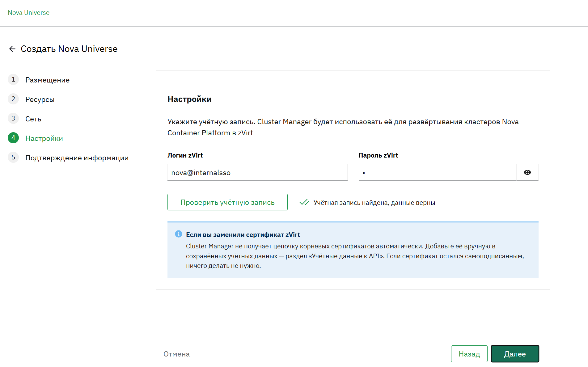The height and width of the screenshot is (367, 588).
Task: Click the step number 2 circle
Action: (13, 99)
